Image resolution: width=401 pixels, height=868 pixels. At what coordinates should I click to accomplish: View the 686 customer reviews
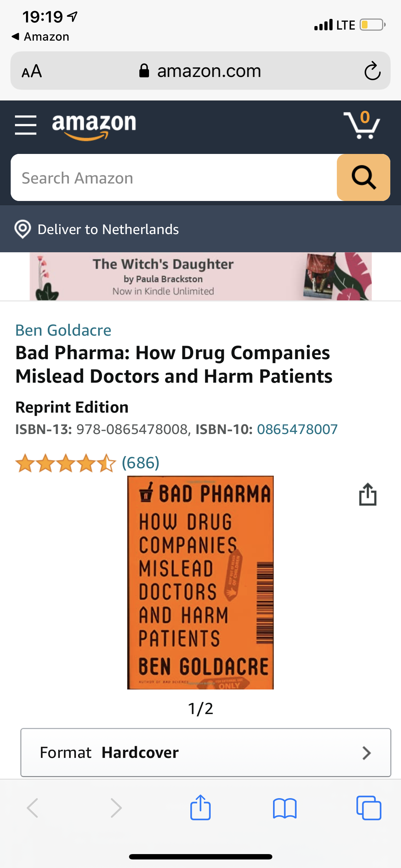(x=140, y=463)
